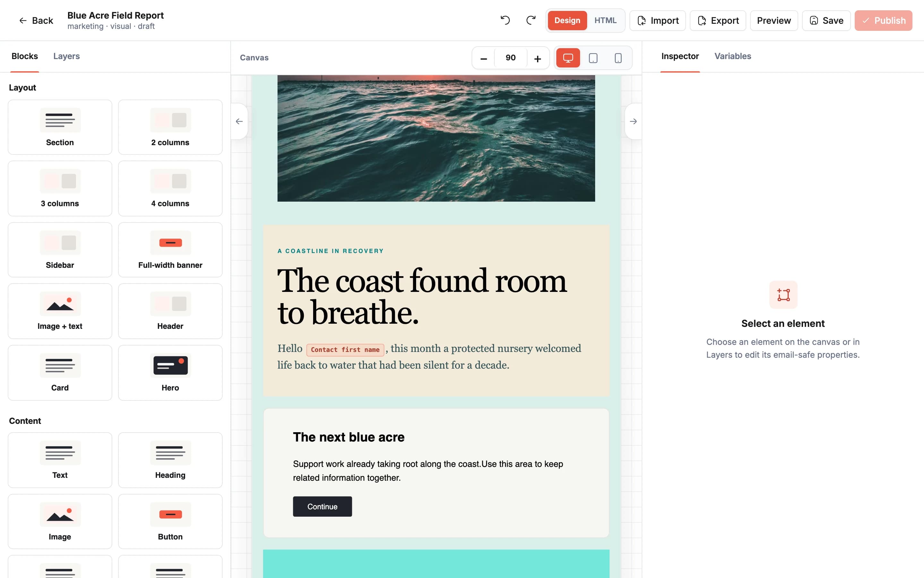The height and width of the screenshot is (578, 924).
Task: Switch to HTML editing mode
Action: pos(605,20)
